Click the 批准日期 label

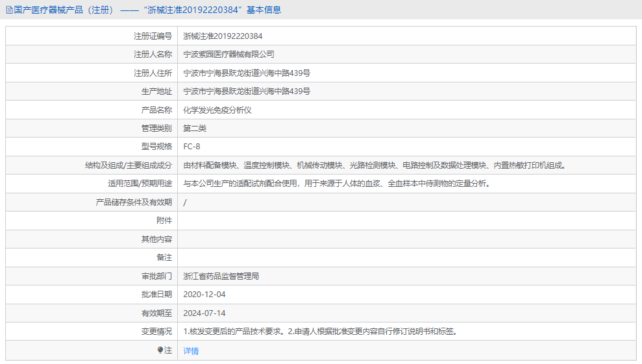click(x=157, y=295)
